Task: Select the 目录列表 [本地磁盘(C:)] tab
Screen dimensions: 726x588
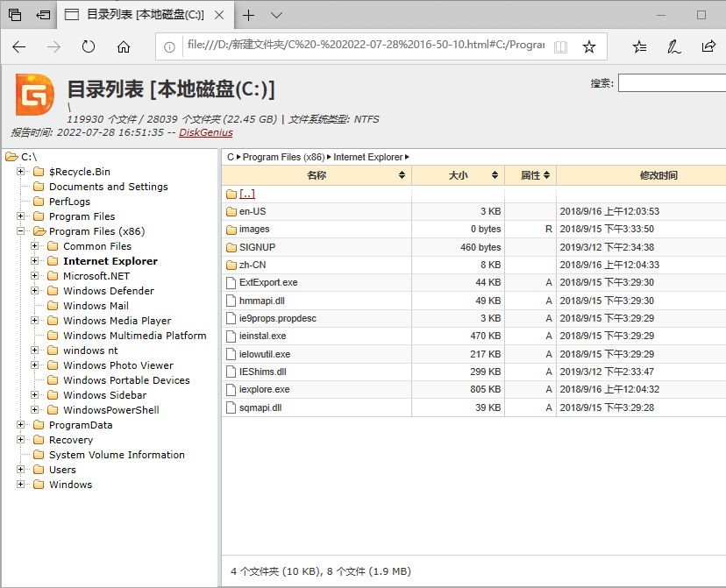Action: [145, 15]
